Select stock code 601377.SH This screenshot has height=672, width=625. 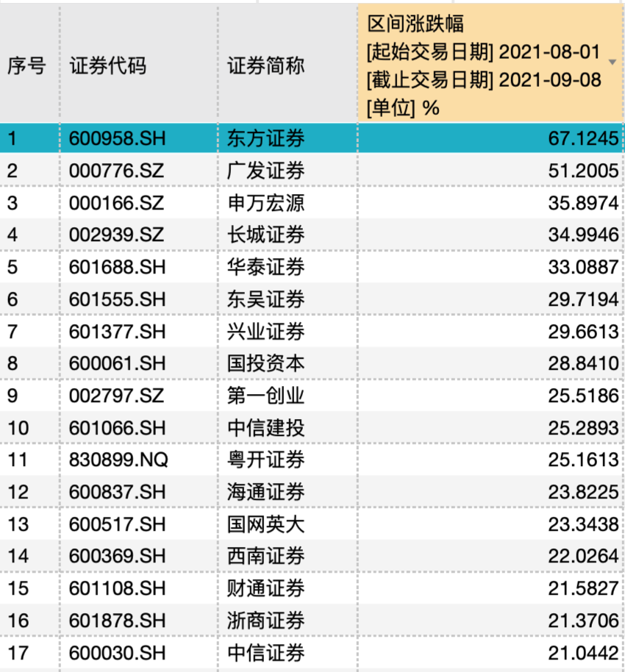point(117,332)
